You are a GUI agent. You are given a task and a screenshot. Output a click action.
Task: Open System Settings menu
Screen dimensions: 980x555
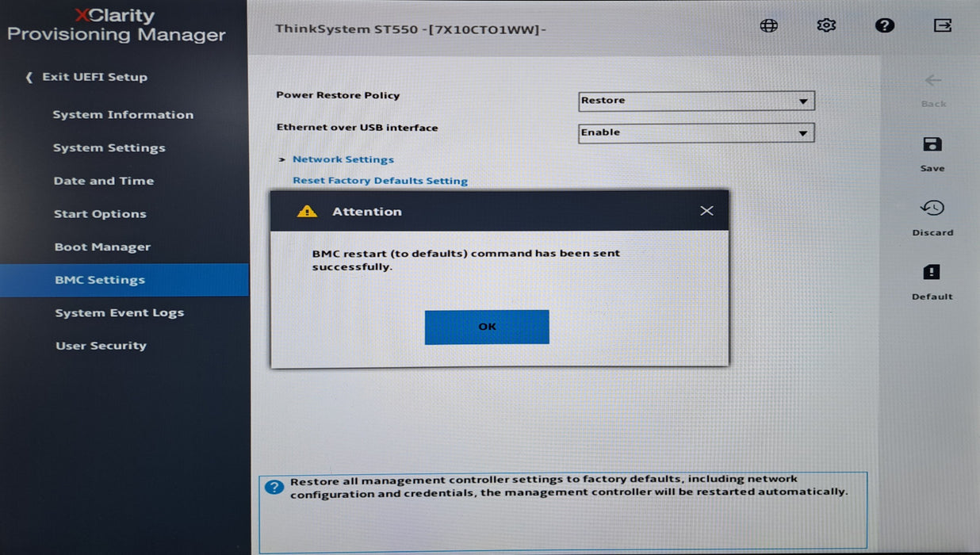109,148
